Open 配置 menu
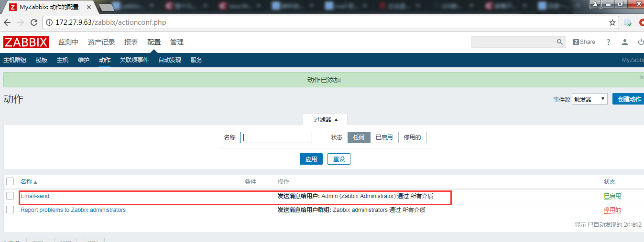Image resolution: width=644 pixels, height=242 pixels. click(154, 42)
